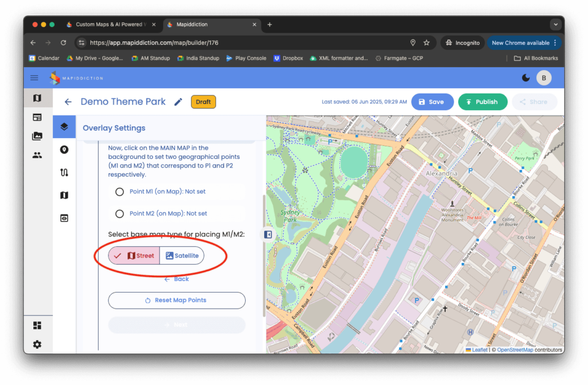588x385 pixels.
Task: Click the pencil icon to rename Demo Theme Park
Action: (179, 102)
